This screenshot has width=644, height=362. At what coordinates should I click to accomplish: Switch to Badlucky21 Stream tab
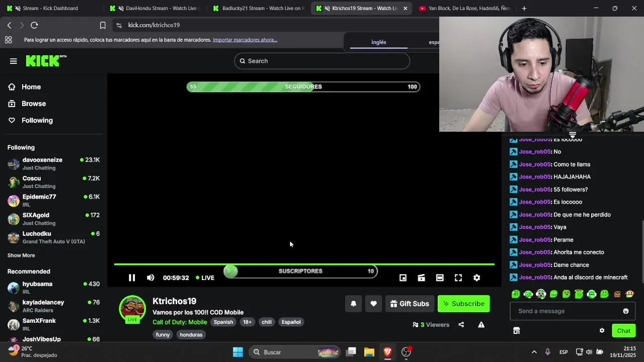[258, 8]
